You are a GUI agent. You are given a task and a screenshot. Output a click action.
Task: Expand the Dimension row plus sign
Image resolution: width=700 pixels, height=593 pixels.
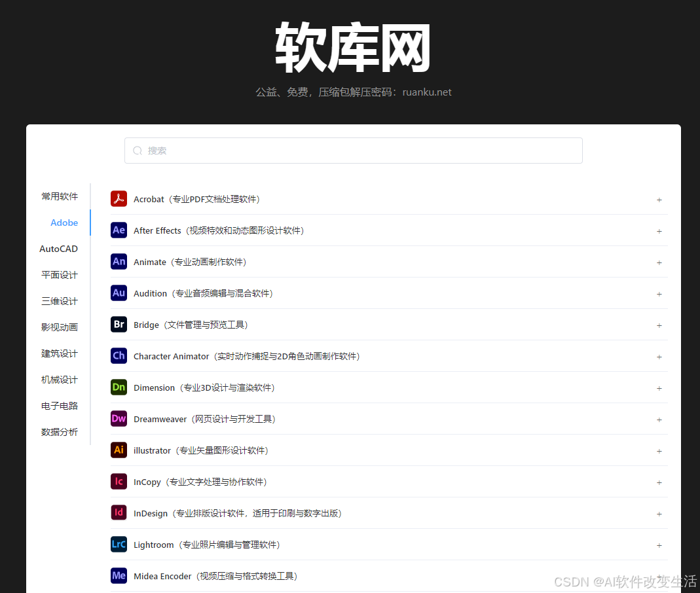point(659,388)
